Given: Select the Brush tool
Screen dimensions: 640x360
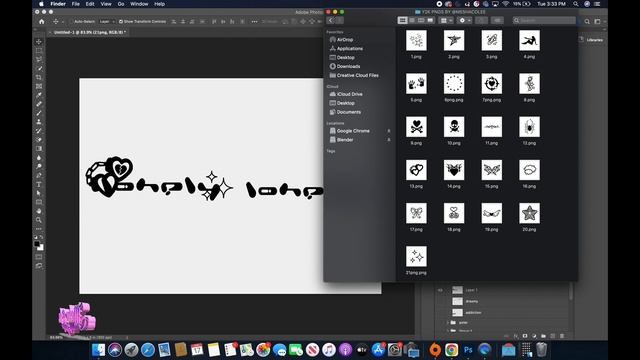Looking at the screenshot, I should click(39, 113).
